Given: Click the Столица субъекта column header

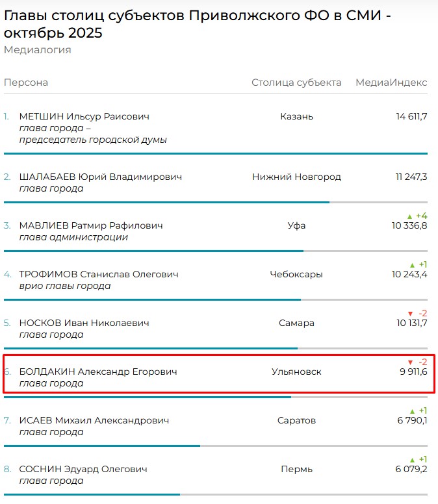Looking at the screenshot, I should pos(296,82).
